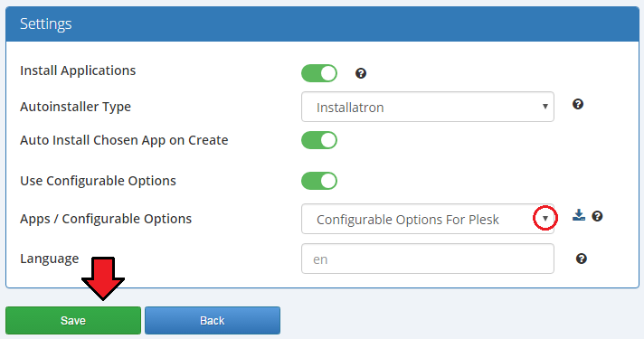Download configurable options via download icon

[579, 215]
